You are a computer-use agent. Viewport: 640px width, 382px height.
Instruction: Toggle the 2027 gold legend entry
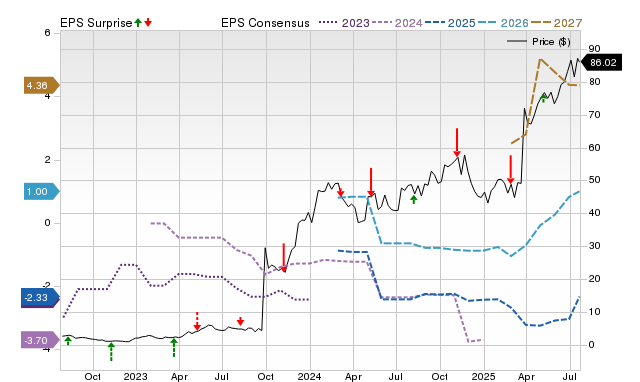(556, 23)
